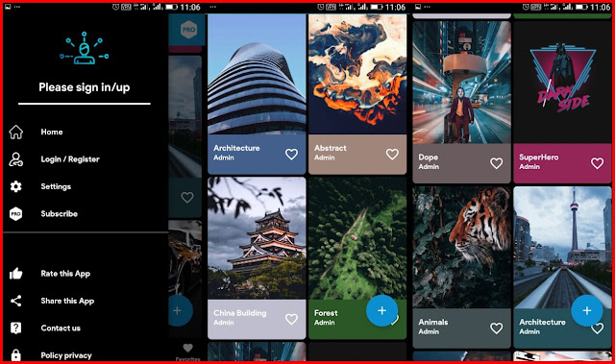615x364 pixels.
Task: Favorite the China Building wallpaper
Action: coord(291,319)
